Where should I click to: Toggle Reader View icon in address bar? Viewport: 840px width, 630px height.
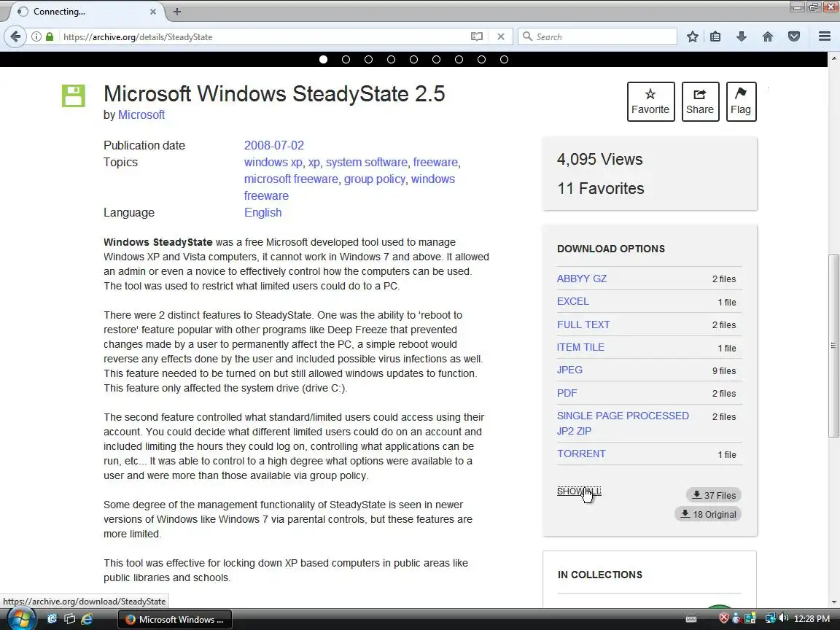click(x=477, y=36)
